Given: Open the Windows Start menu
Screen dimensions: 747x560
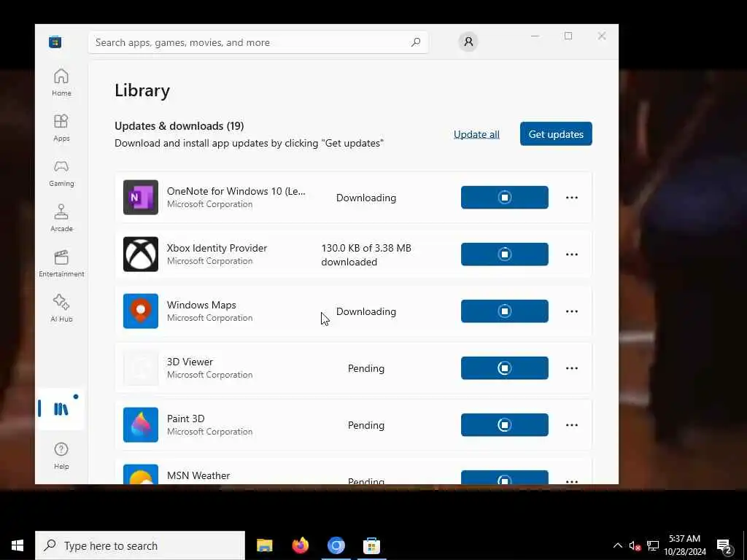Looking at the screenshot, I should point(18,545).
